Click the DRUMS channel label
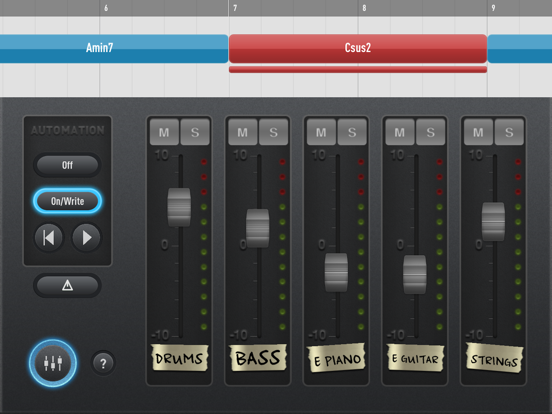This screenshot has width=552, height=414. click(x=179, y=358)
